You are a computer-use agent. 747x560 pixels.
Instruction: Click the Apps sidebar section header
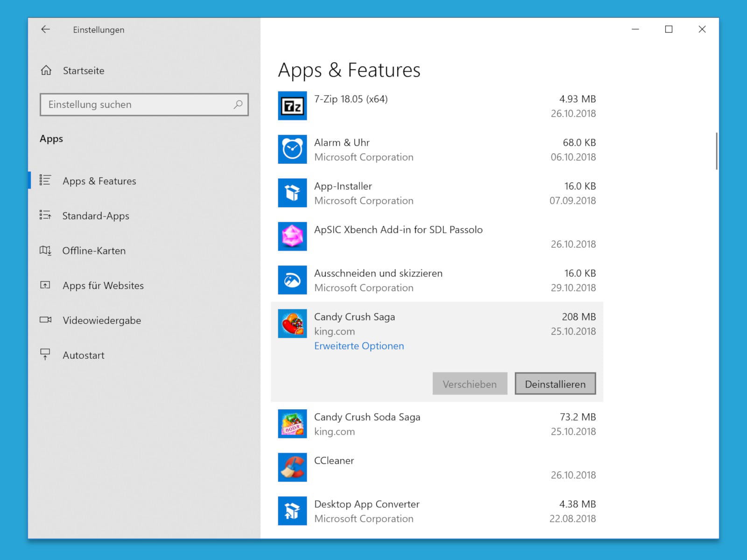coord(51,139)
